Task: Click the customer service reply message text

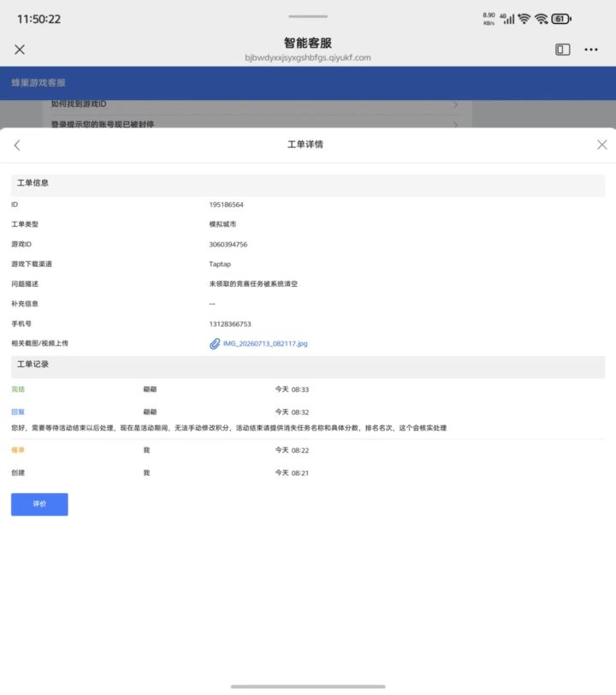Action: [228, 428]
